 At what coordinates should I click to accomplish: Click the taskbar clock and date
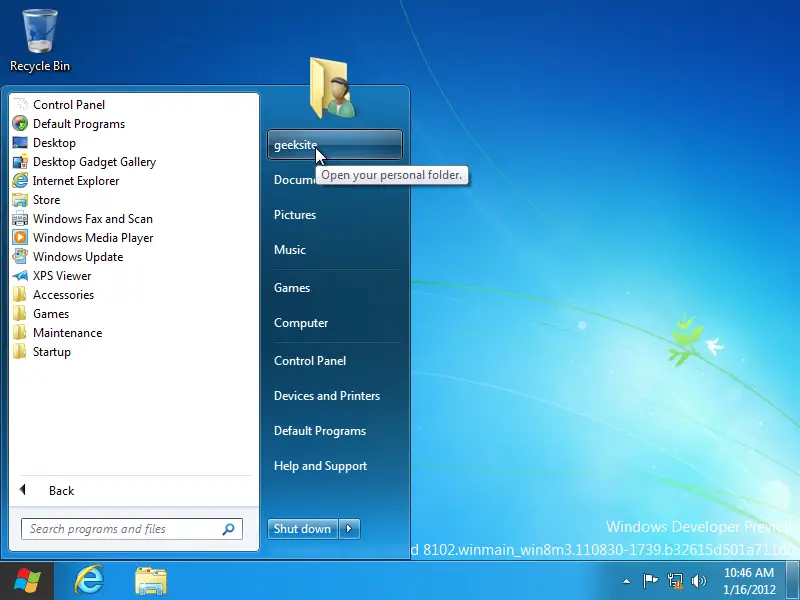pyautogui.click(x=749, y=581)
